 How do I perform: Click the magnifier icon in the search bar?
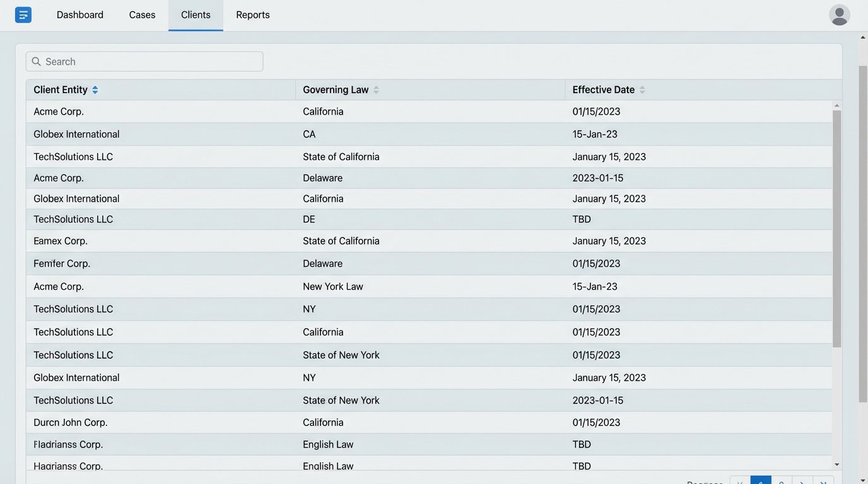point(37,61)
